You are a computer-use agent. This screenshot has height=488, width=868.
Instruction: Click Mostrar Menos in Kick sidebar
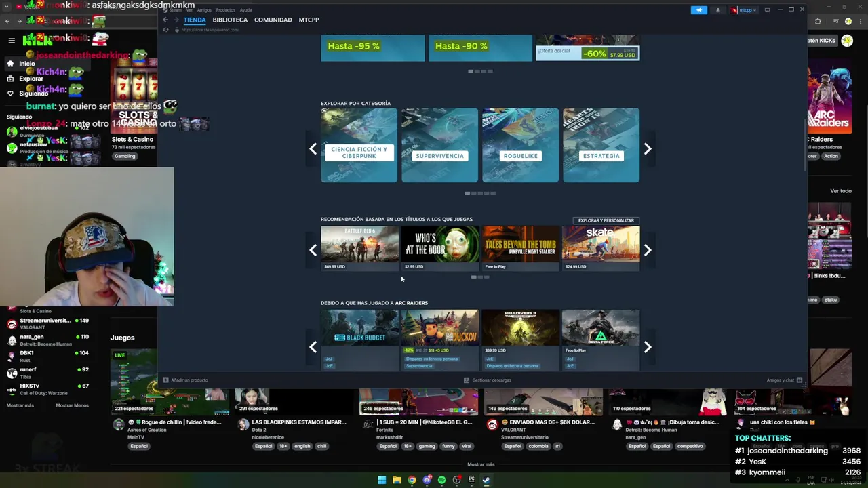coord(72,405)
